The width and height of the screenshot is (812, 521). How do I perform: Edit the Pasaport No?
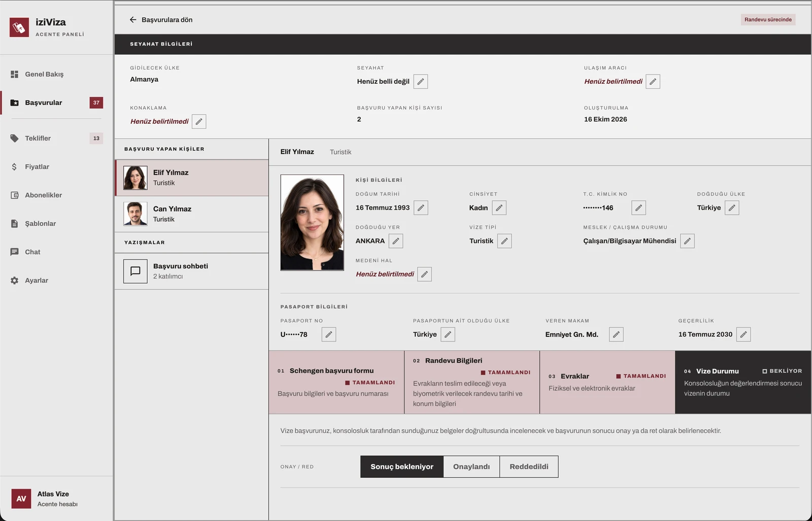pyautogui.click(x=329, y=335)
